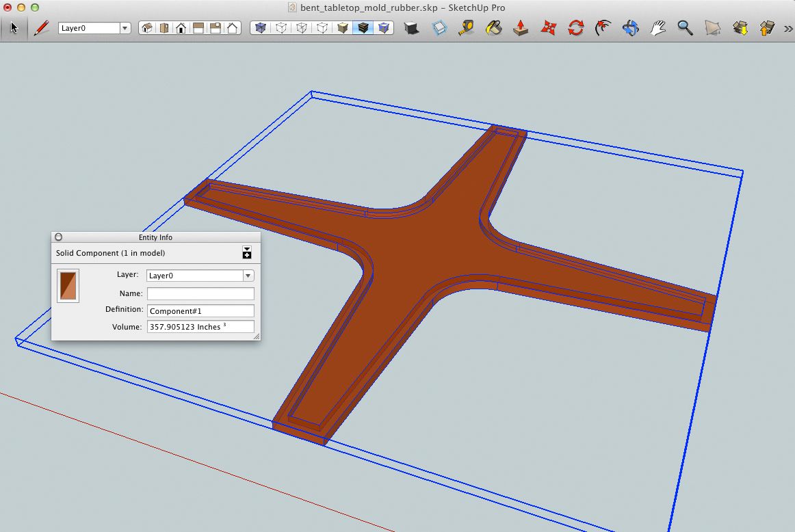This screenshot has height=532, width=795.
Task: Enable Shaded with Textures style
Action: click(363, 28)
